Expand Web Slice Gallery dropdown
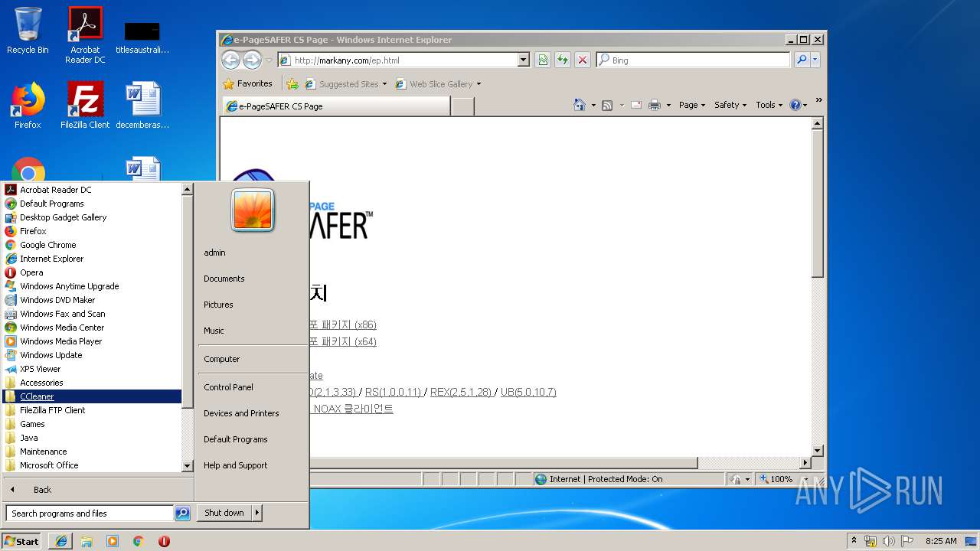This screenshot has height=551, width=980. coord(479,84)
